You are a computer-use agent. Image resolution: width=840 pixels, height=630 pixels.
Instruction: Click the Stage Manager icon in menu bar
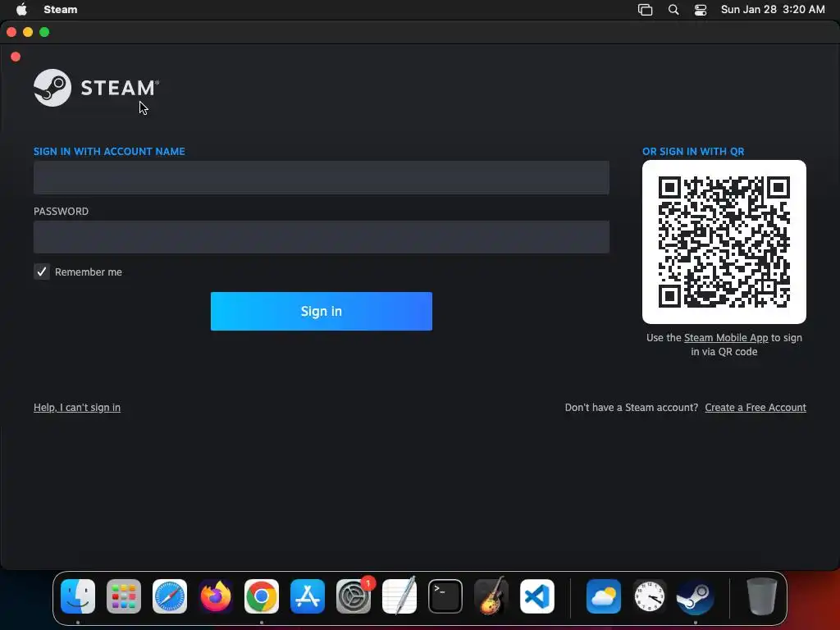click(645, 10)
